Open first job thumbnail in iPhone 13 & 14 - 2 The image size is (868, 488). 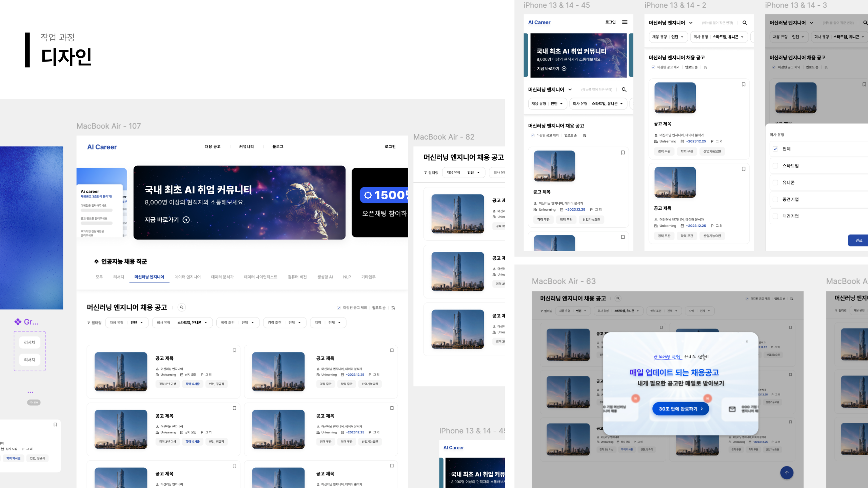coord(675,98)
